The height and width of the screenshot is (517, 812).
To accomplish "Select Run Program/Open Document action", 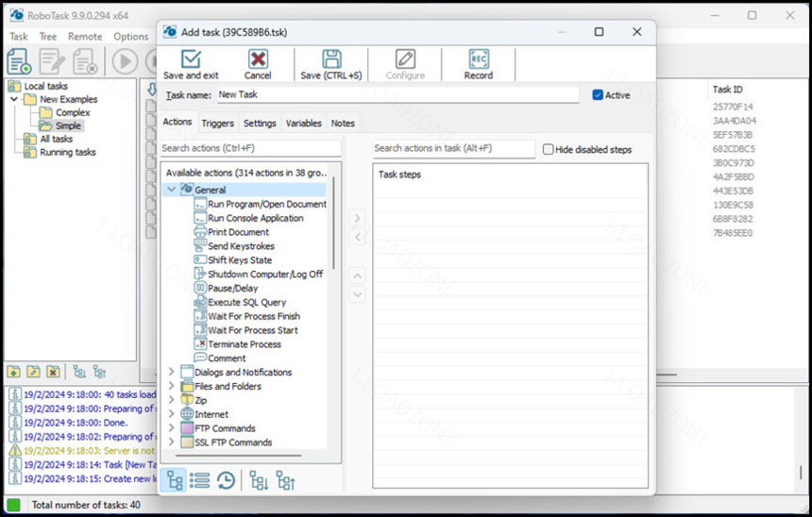I will pos(260,204).
